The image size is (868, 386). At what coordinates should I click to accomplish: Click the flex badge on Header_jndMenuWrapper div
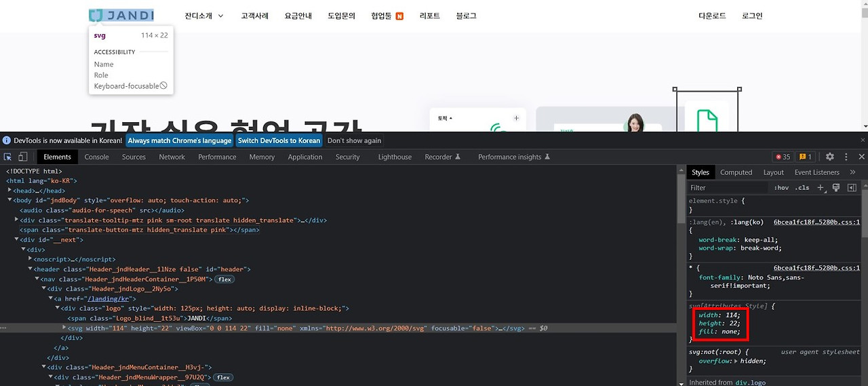pos(223,377)
